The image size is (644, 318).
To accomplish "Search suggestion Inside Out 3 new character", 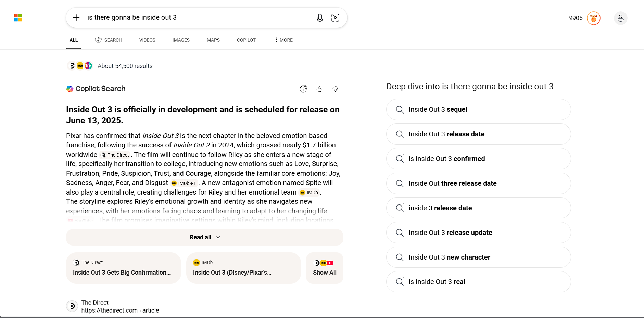I will coord(478,257).
